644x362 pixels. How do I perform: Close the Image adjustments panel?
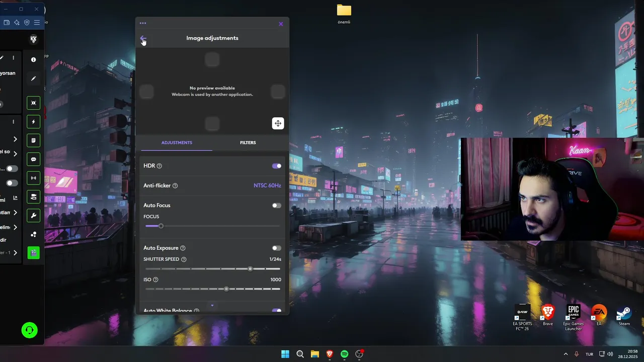281,24
